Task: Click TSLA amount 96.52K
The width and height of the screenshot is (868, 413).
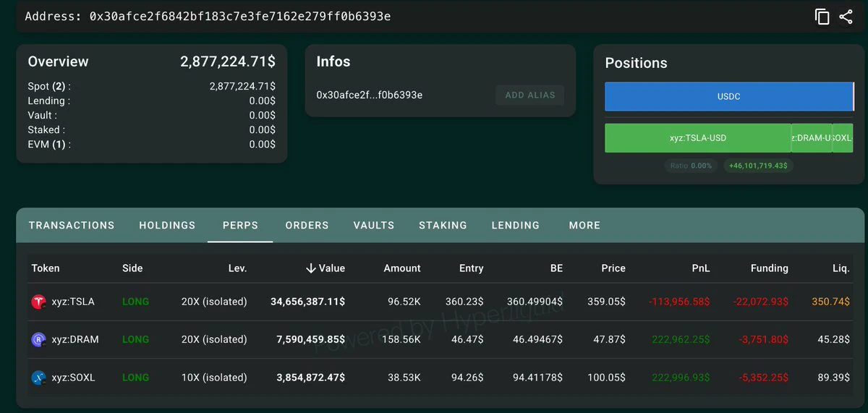Action: click(404, 302)
